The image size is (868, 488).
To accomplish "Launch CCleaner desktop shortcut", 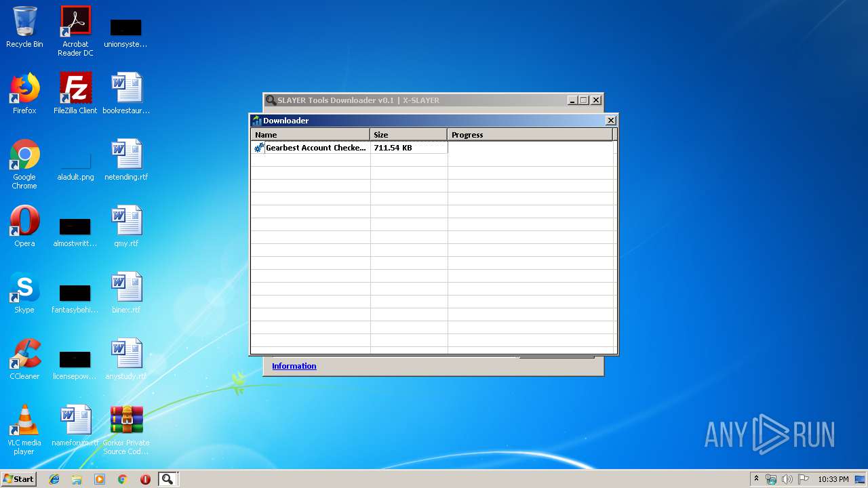I will tap(24, 359).
